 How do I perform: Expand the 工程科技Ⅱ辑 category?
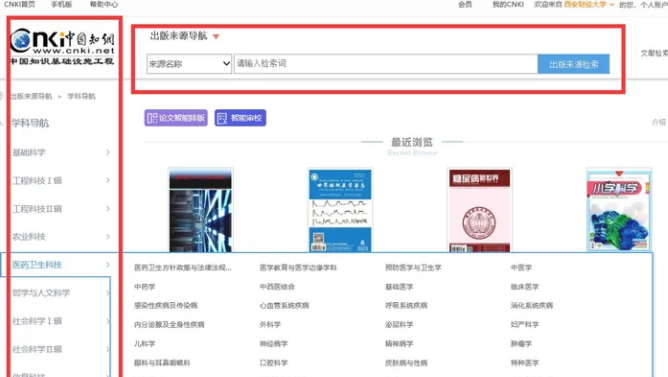(x=61, y=209)
